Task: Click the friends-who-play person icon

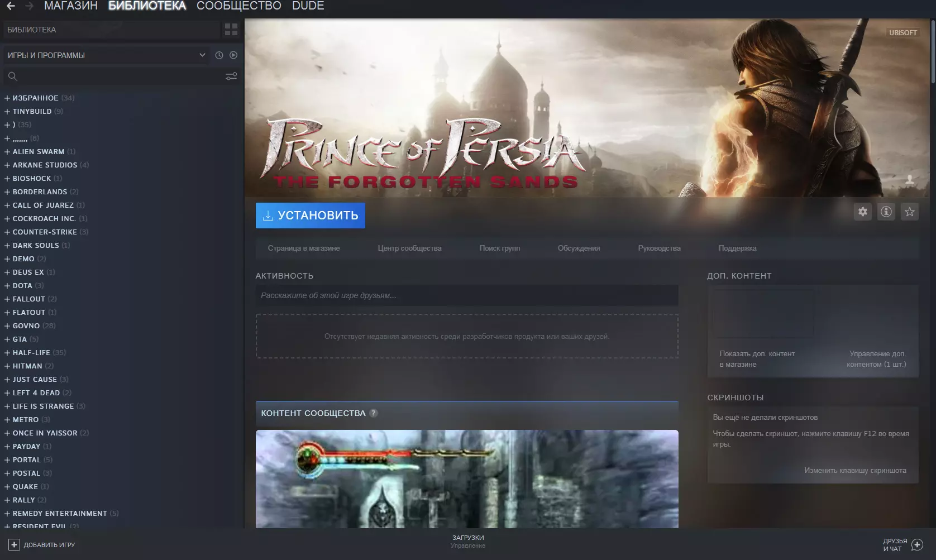Action: pyautogui.click(x=910, y=179)
